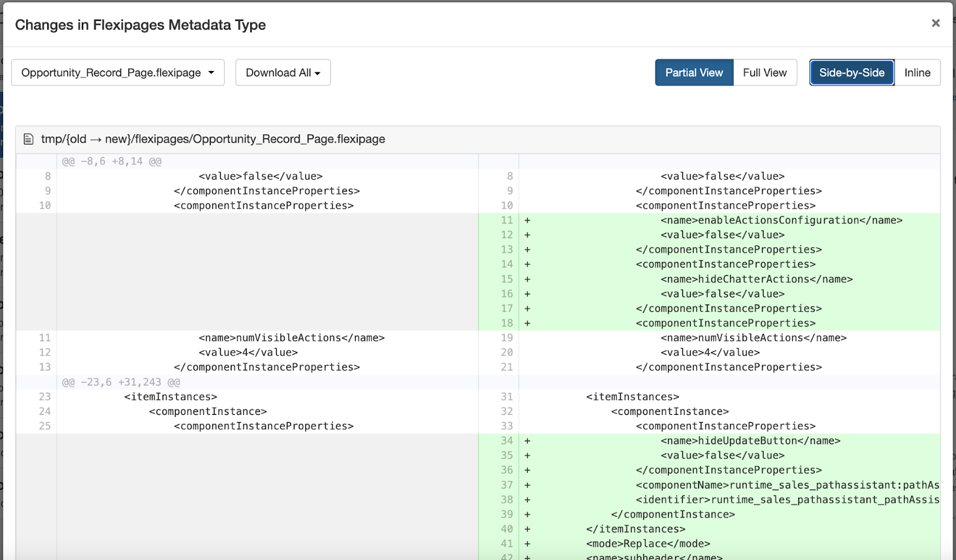Click old line number 8
The image size is (956, 560).
[48, 176]
